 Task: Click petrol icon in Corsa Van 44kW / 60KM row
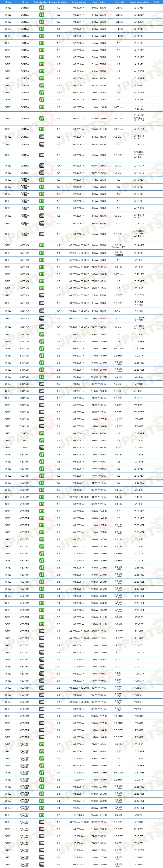click(42, 180)
